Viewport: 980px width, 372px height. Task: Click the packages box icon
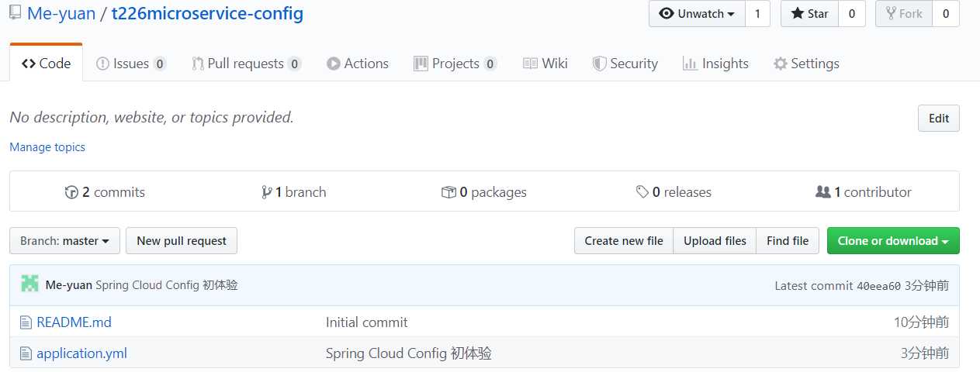point(448,192)
